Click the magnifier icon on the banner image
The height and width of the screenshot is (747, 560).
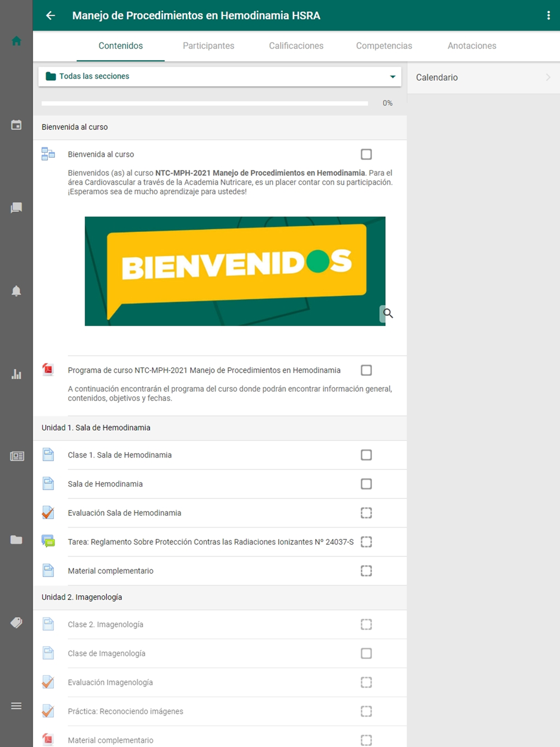387,314
